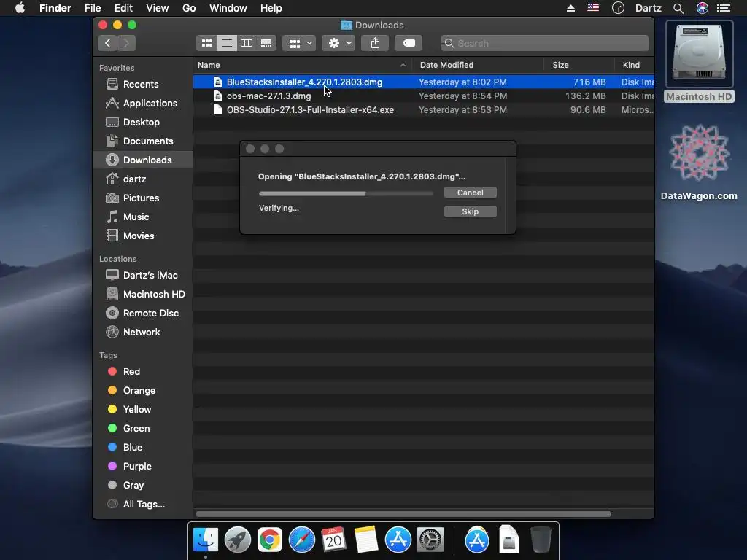Select Downloads in the sidebar

point(142,160)
